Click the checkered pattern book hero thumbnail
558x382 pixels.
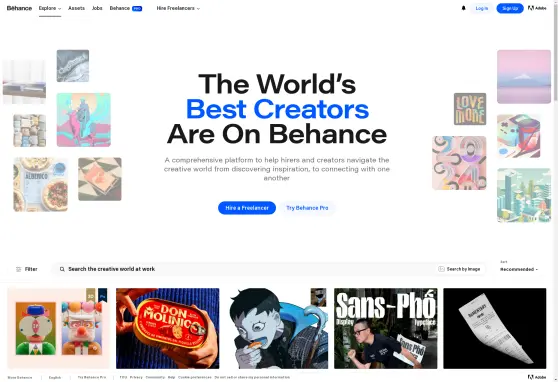pyautogui.click(x=100, y=179)
